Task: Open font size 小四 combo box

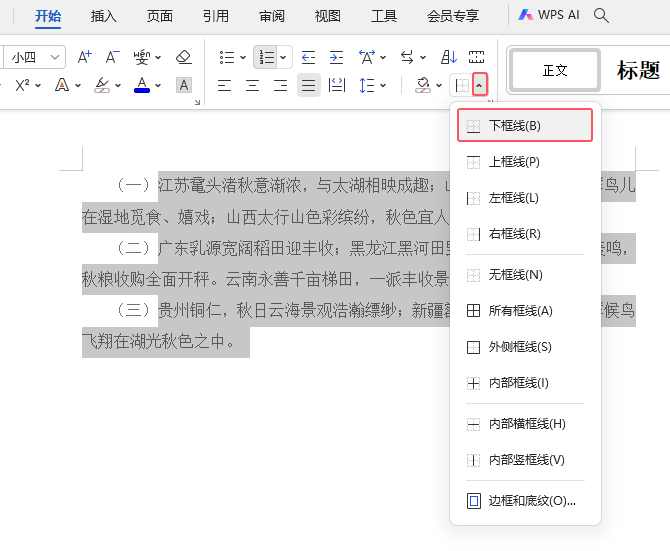Action: [35, 57]
